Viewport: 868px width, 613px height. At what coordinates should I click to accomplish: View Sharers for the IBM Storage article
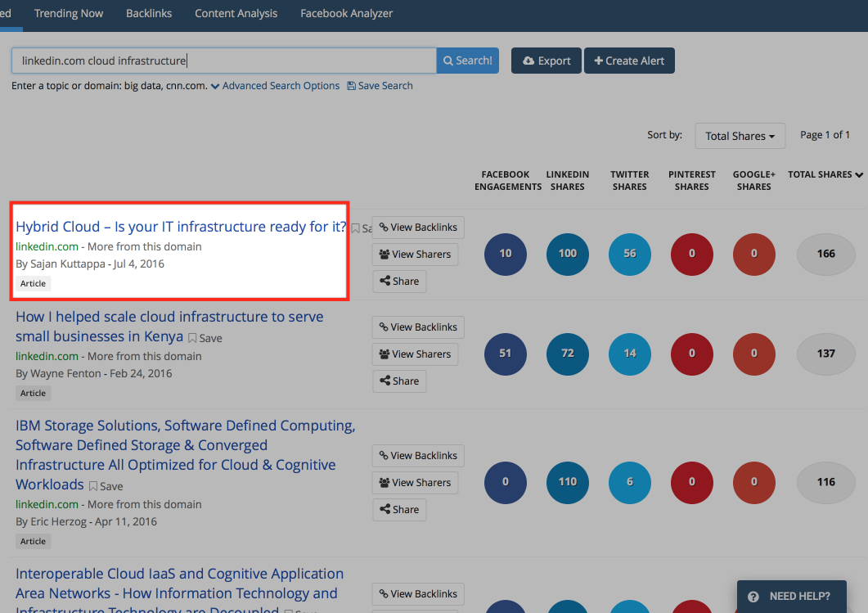coord(415,482)
